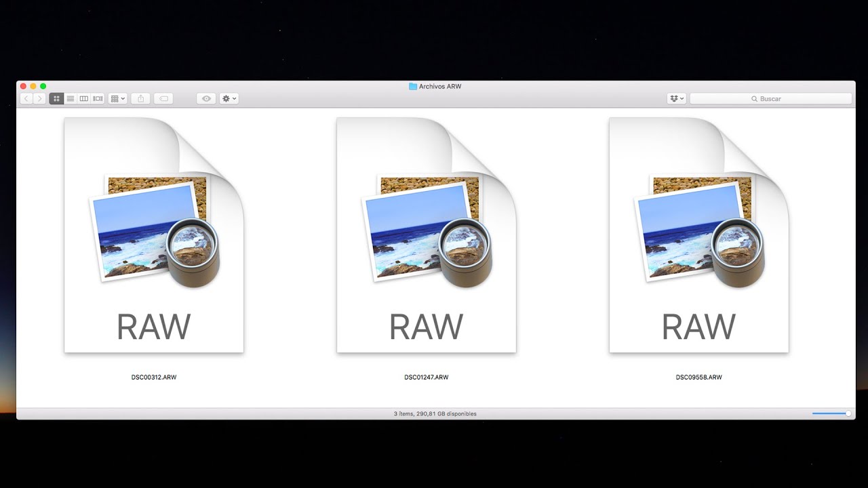Select the DSC00312.ARW file icon
The height and width of the screenshot is (488, 868).
click(x=154, y=235)
